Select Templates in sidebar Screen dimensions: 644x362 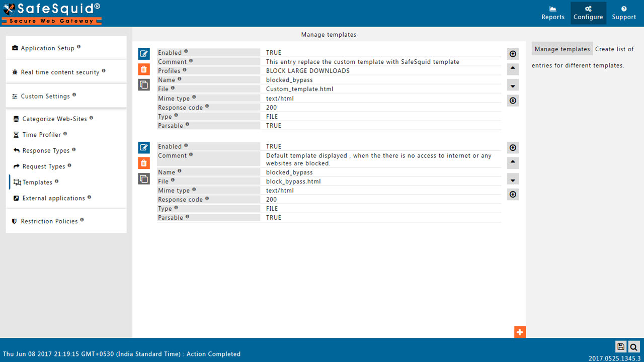37,183
